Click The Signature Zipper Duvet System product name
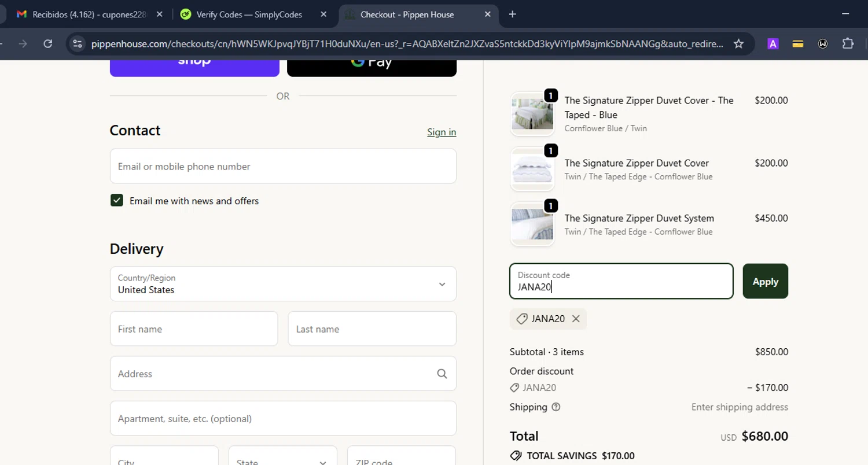Image resolution: width=868 pixels, height=465 pixels. click(639, 218)
